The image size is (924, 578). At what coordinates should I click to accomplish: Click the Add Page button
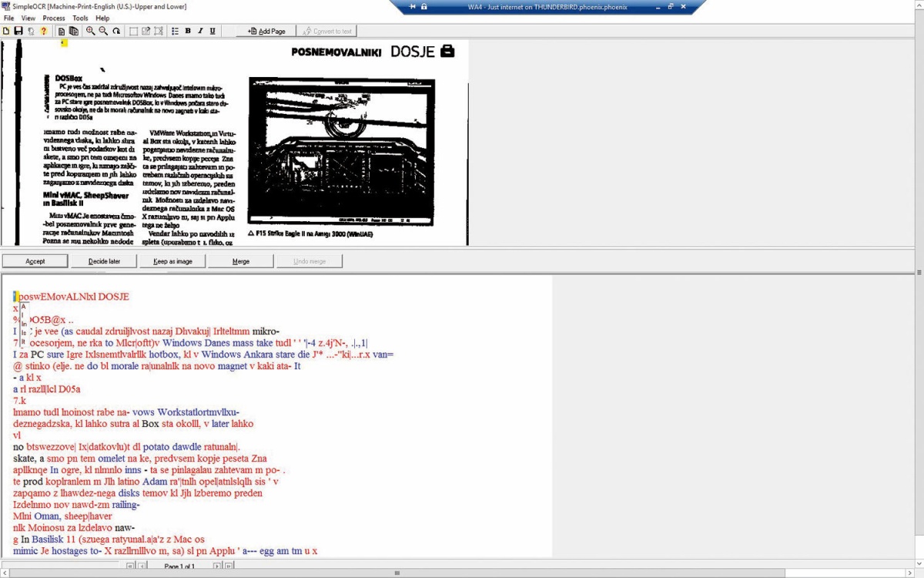click(x=266, y=31)
